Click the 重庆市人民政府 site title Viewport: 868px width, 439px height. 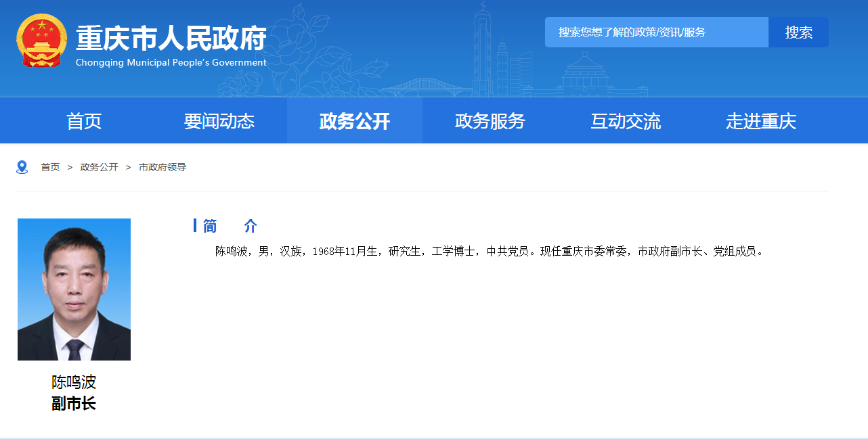click(171, 39)
